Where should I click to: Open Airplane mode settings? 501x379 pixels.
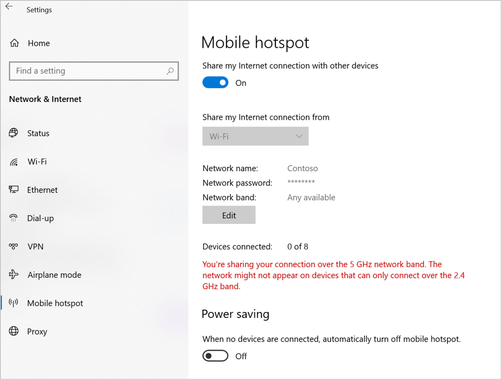pyautogui.click(x=54, y=275)
